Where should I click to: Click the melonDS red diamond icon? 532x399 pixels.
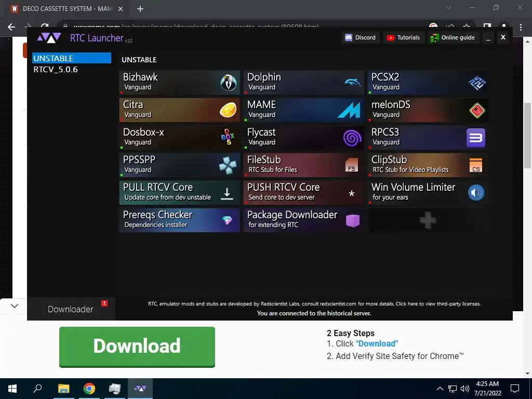tap(477, 110)
